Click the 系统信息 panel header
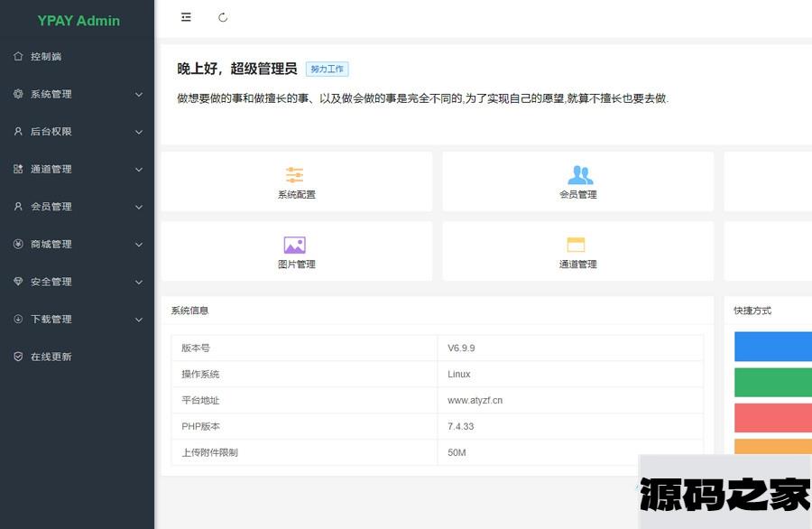Viewport: 812px width, 529px height. pos(189,311)
